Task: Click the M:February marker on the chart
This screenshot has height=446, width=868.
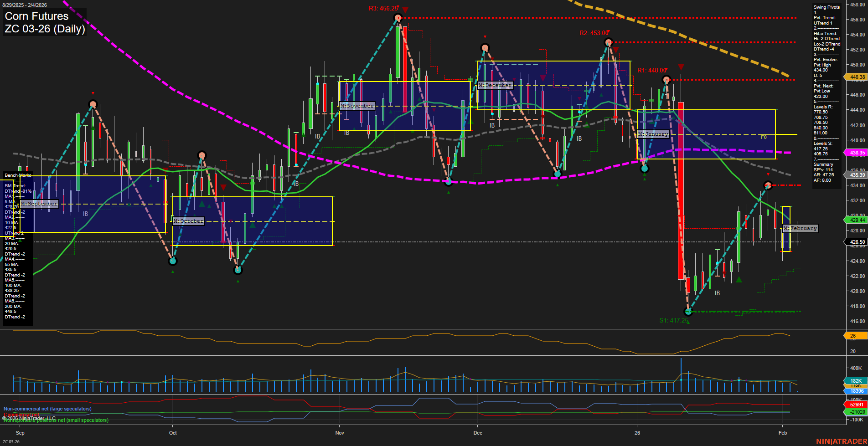Action: pyautogui.click(x=801, y=228)
